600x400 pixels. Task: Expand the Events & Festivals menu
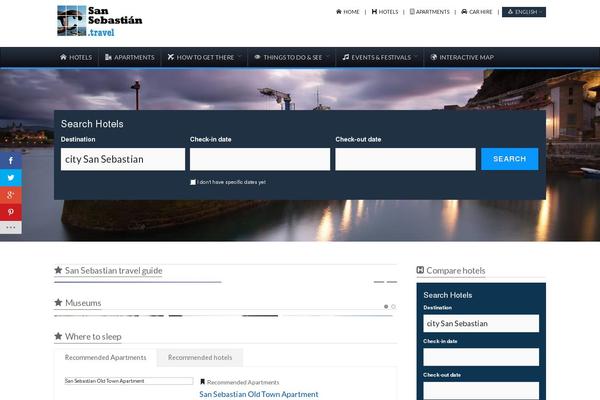[380, 57]
